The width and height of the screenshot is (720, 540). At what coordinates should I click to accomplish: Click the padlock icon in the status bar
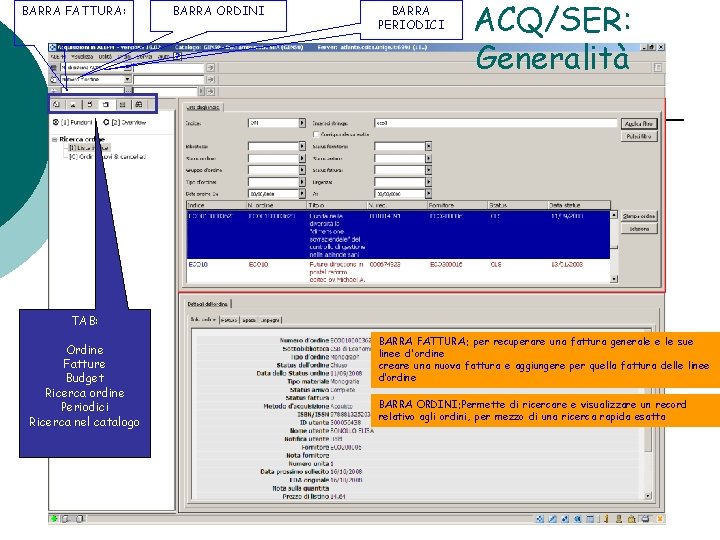[631, 519]
